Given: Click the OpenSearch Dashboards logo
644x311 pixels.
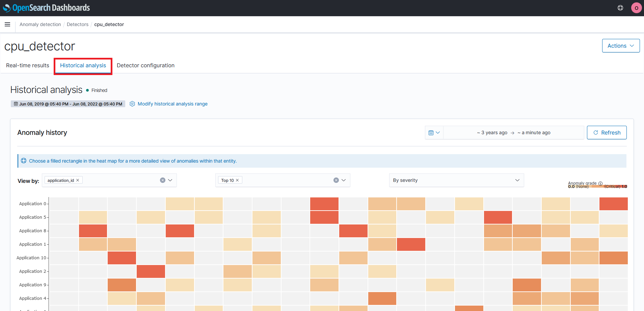Looking at the screenshot, I should [47, 8].
